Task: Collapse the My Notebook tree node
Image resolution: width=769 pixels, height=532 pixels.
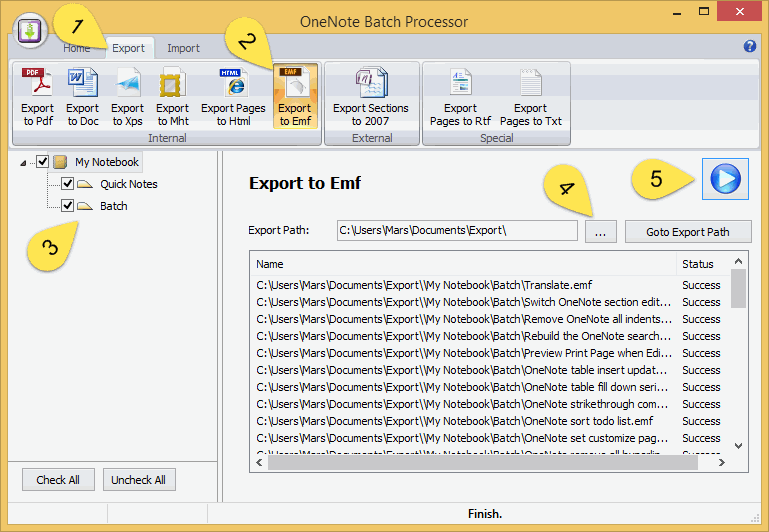Action: click(23, 163)
